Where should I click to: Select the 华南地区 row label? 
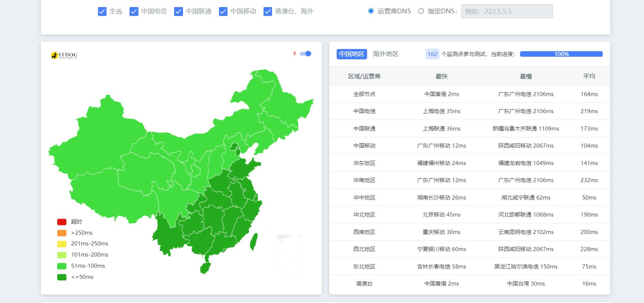364,180
